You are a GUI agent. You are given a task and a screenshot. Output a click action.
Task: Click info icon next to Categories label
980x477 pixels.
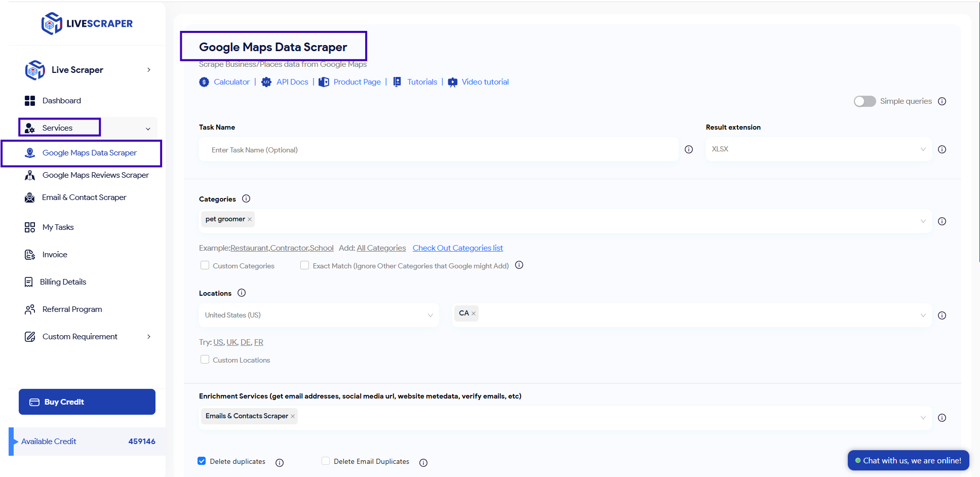pyautogui.click(x=246, y=198)
